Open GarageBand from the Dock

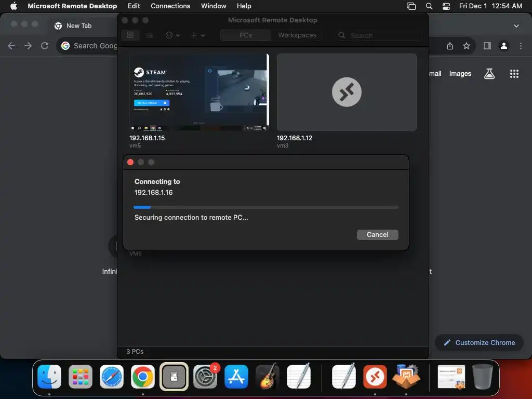click(x=268, y=377)
